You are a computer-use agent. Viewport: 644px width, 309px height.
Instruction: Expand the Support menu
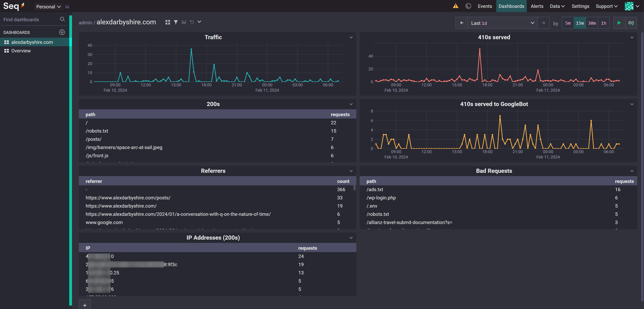point(606,6)
